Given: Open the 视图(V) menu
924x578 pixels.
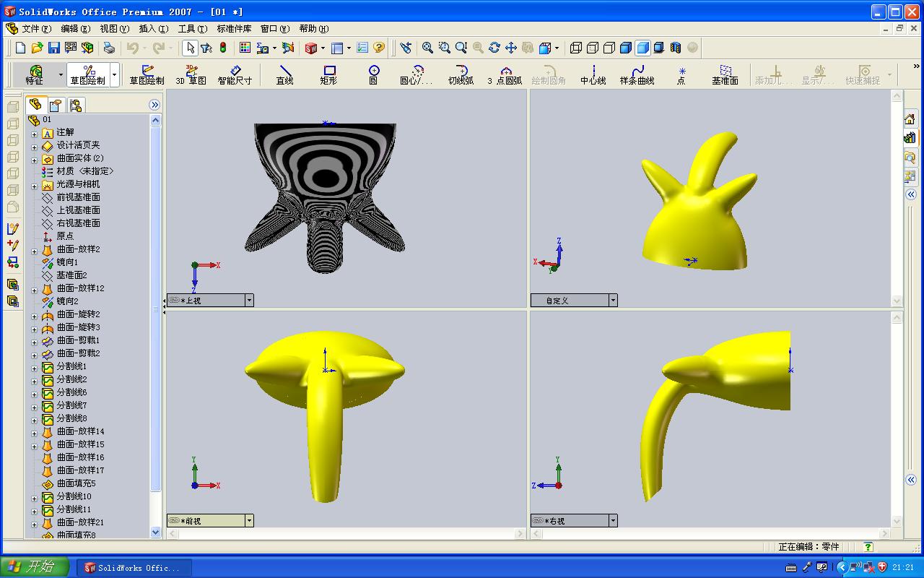Looking at the screenshot, I should (114, 29).
